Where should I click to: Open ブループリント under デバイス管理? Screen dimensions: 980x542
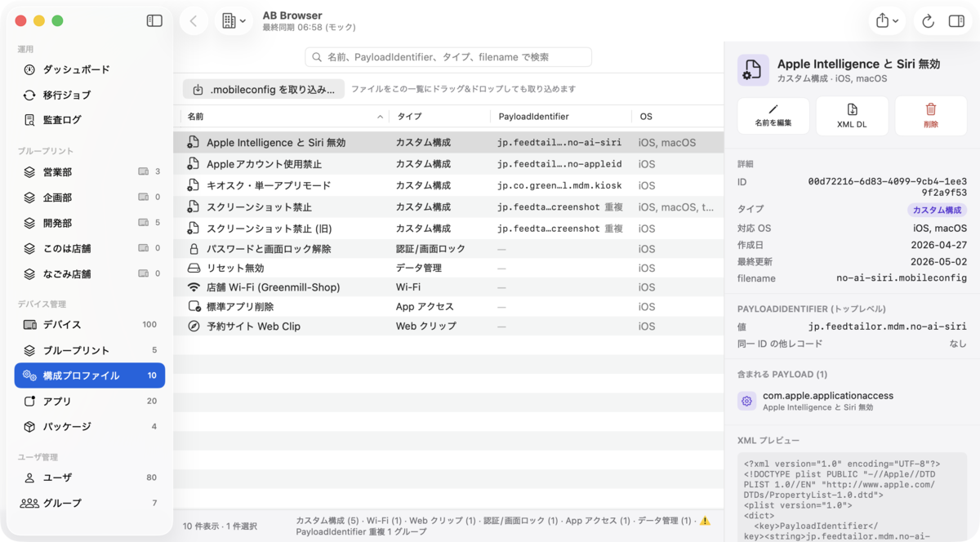click(x=90, y=350)
